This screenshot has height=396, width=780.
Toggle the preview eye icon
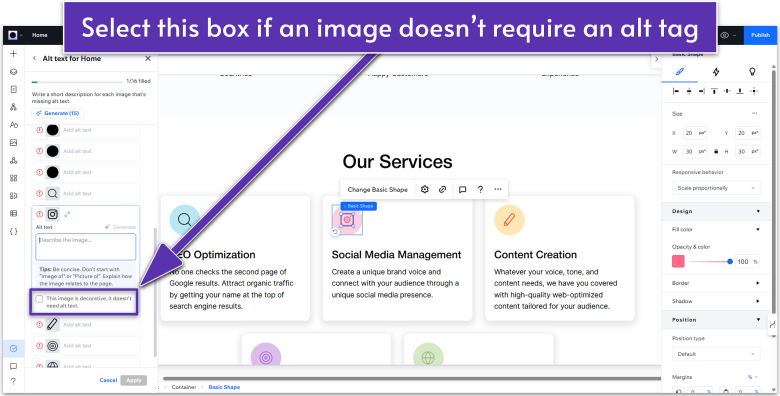(724, 35)
